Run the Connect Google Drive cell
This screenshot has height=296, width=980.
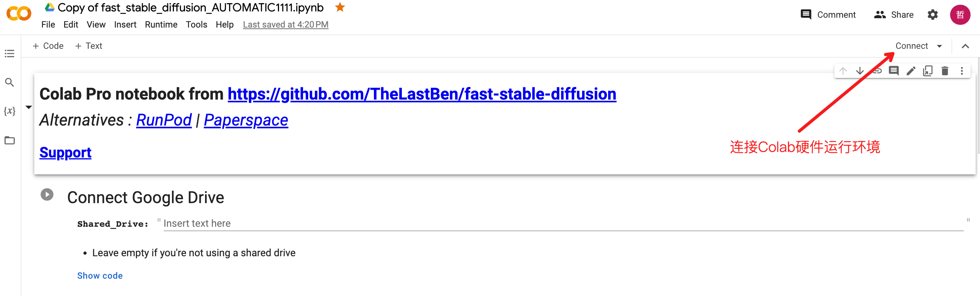[x=47, y=194]
